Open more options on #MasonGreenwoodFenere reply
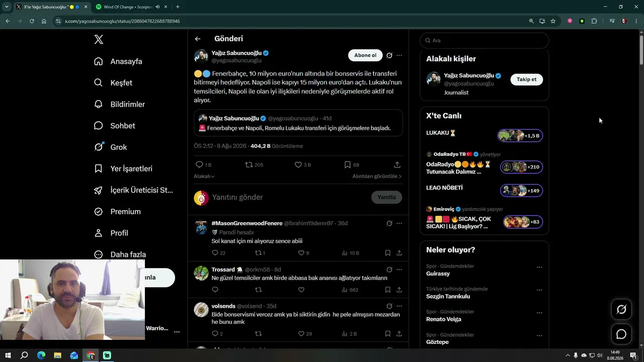Screen dimensions: 644x362 (399, 223)
